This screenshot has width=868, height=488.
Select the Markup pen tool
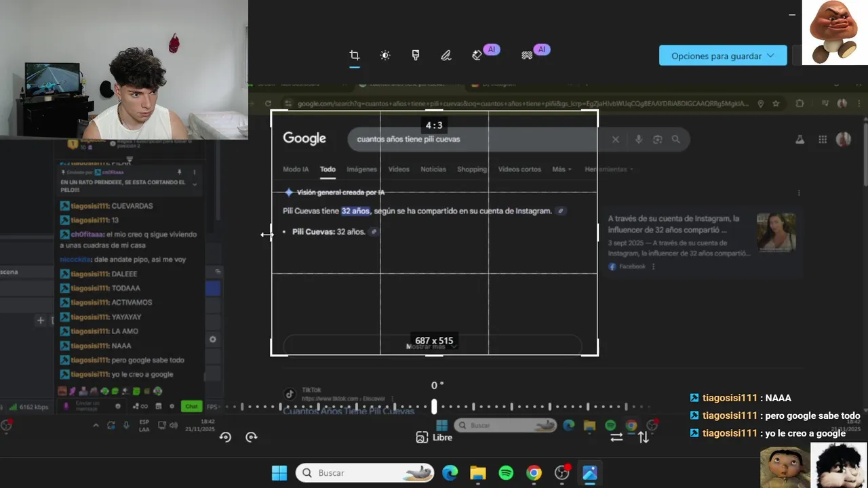coord(446,56)
